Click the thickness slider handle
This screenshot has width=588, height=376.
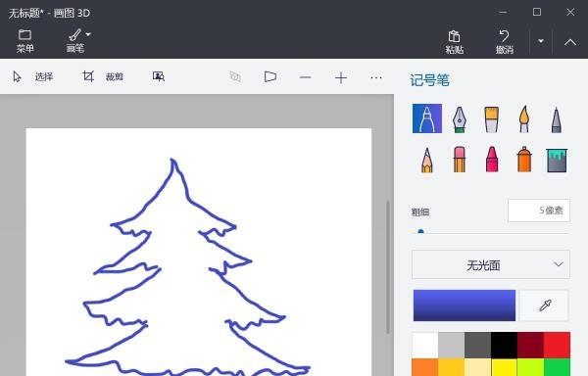420,232
